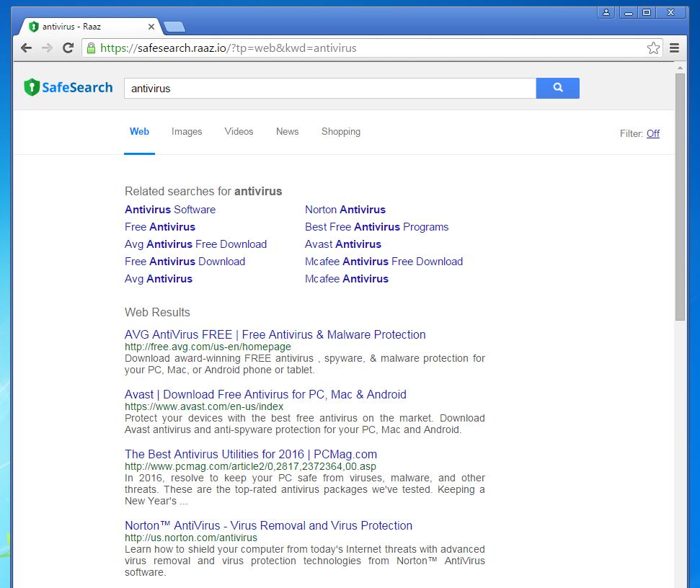
Task: Open 'Mcafee Antivirus Free Download' related search
Action: coord(384,262)
